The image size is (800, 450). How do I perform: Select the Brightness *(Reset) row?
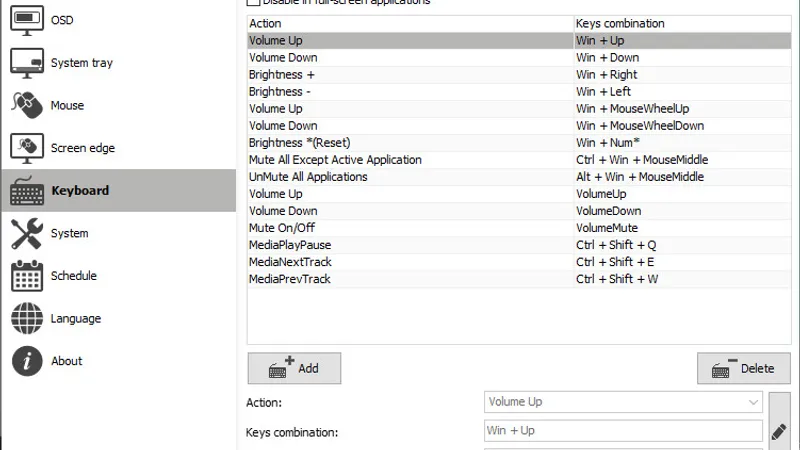(410, 143)
